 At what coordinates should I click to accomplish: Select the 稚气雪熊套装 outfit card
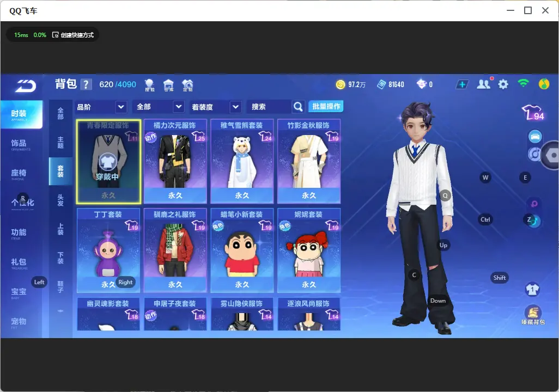pos(242,161)
